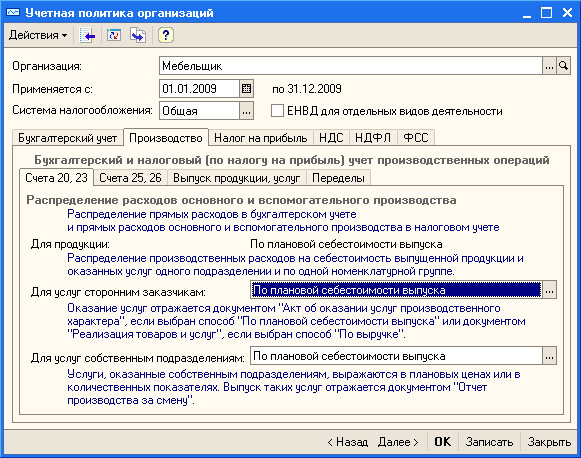The width and height of the screenshot is (581, 458).
Task: Click the heading Распределение расходов основного и вспомогательного производства
Action: point(241,200)
